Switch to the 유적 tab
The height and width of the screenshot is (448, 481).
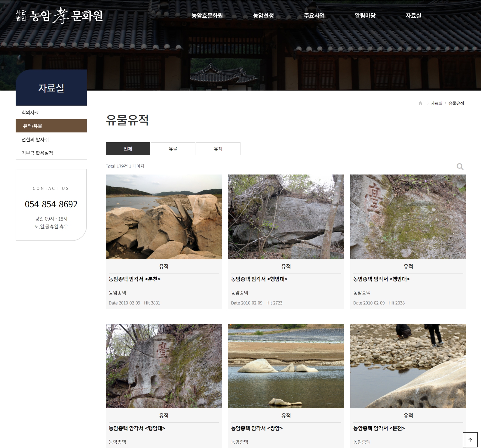(218, 149)
